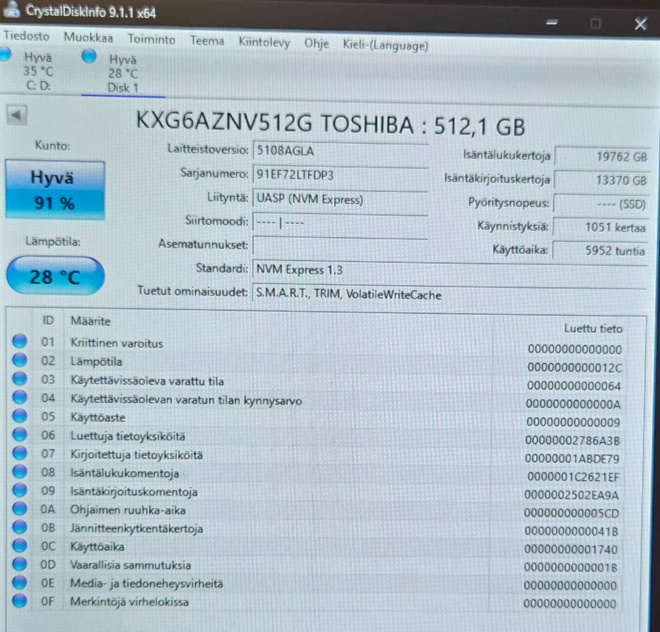Click status icon for Käytettävissäoleva varattu tila

click(x=19, y=379)
